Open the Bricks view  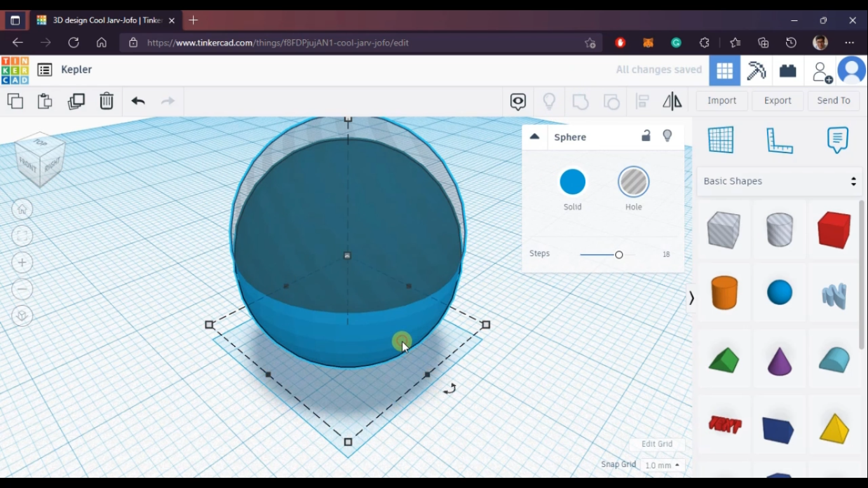click(x=788, y=71)
